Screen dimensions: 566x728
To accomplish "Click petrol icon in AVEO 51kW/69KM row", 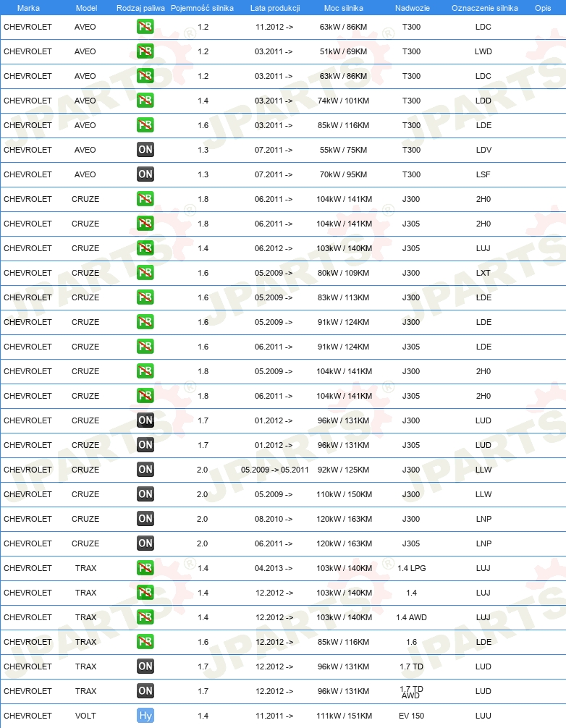I will click(x=145, y=51).
